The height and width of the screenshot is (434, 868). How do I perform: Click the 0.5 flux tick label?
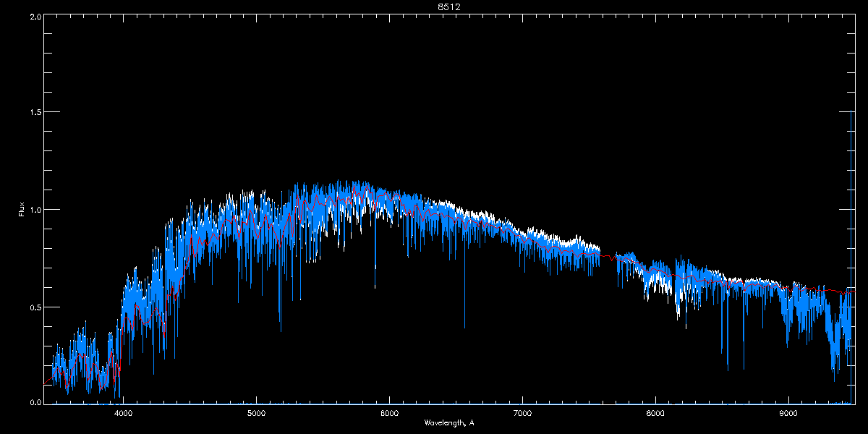[35, 307]
